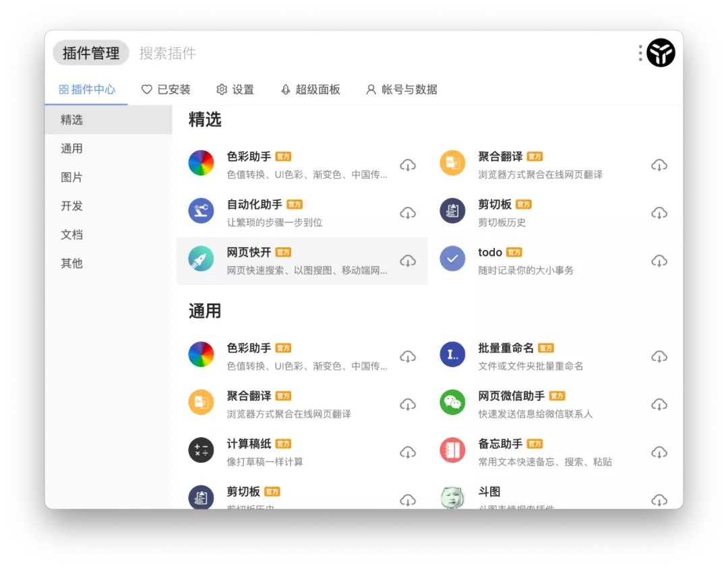The width and height of the screenshot is (728, 568).
Task: Click description 让繁琐的步骤一步到位
Action: click(274, 222)
